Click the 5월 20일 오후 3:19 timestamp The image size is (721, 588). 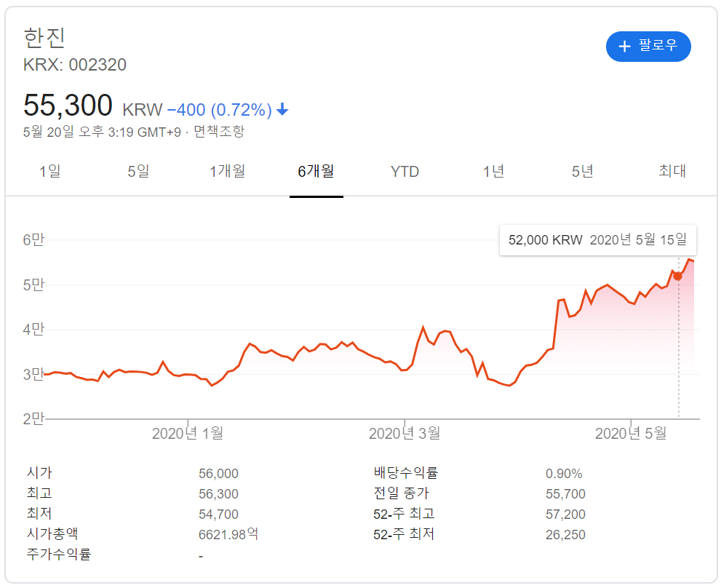coord(102,132)
